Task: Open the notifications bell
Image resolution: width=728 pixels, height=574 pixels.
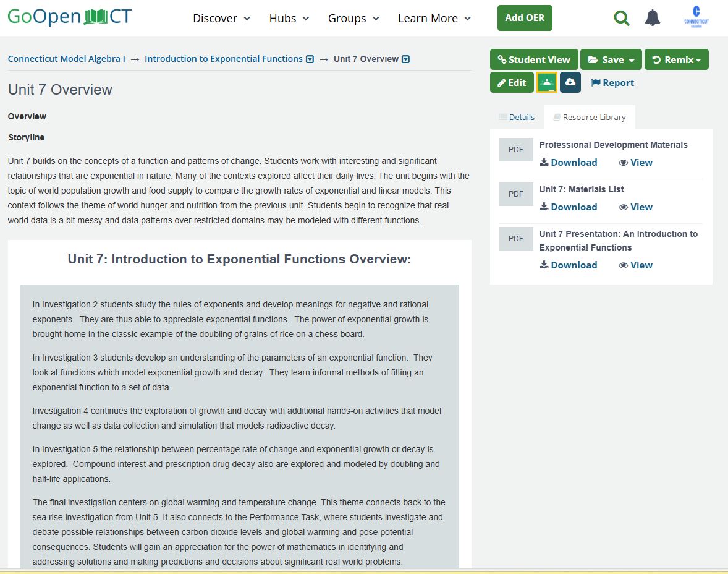Action: 653,18
